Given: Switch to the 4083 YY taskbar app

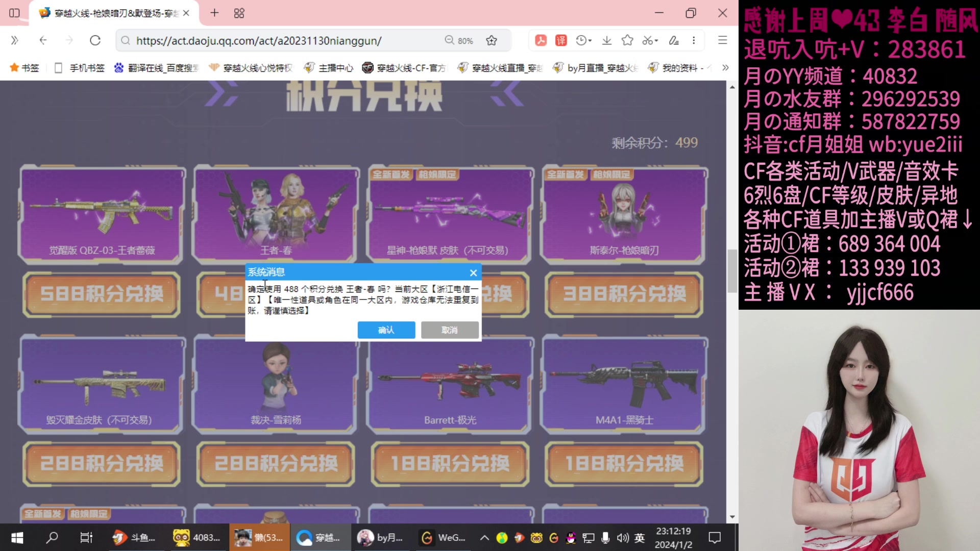Looking at the screenshot, I should (197, 537).
